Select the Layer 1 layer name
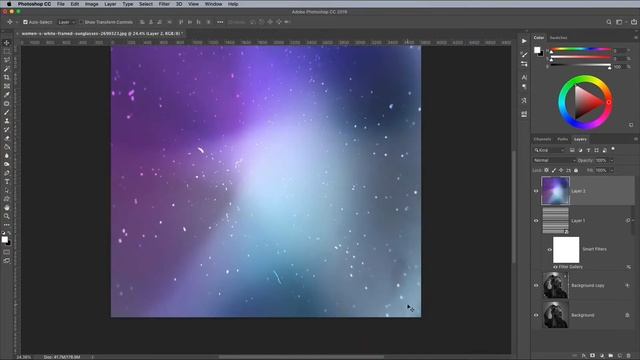The width and height of the screenshot is (640, 360). point(578,221)
